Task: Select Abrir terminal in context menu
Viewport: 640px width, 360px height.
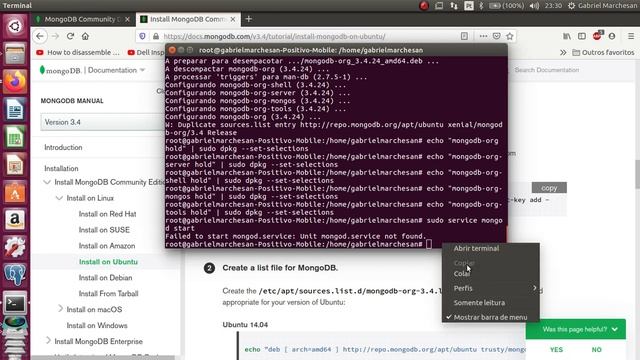Action: coord(491,248)
